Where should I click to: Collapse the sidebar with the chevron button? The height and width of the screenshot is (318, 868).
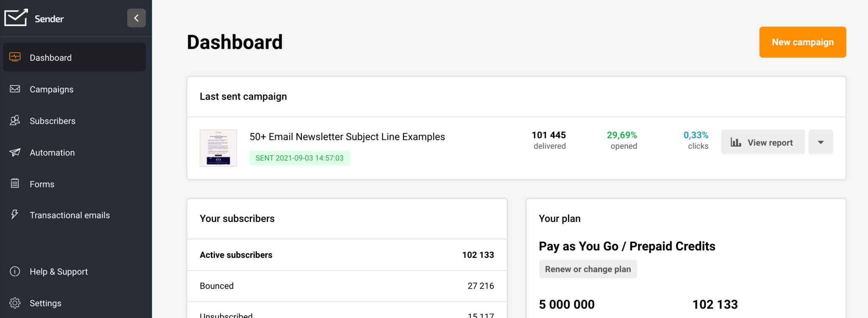coord(136,18)
